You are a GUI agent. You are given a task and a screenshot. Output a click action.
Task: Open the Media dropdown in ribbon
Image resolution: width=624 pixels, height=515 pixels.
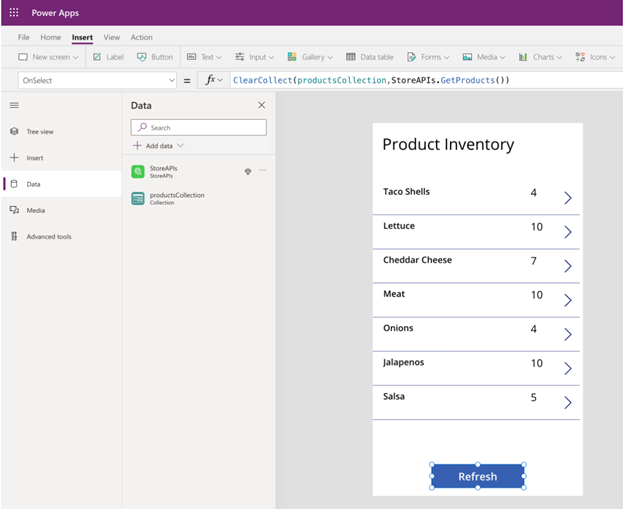pyautogui.click(x=484, y=57)
